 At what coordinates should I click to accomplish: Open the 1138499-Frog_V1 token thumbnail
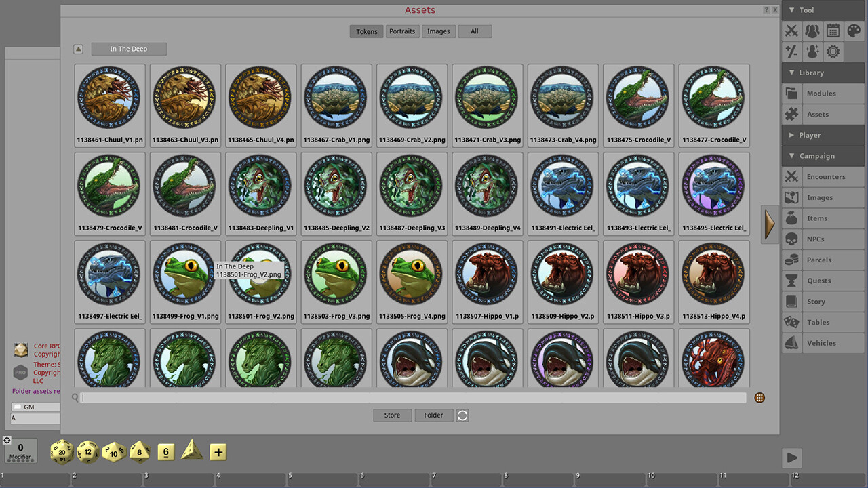tap(185, 274)
